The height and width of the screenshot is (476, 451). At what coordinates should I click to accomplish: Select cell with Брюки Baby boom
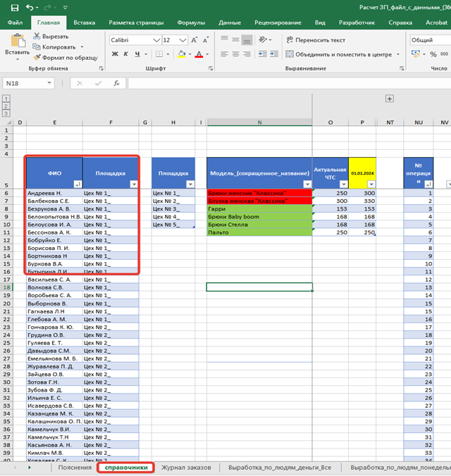pos(259,217)
